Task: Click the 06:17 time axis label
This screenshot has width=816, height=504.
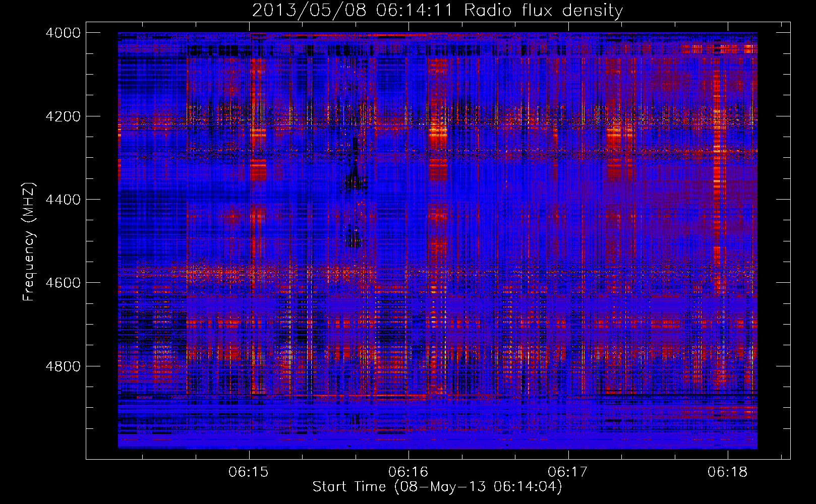Action: [x=568, y=472]
